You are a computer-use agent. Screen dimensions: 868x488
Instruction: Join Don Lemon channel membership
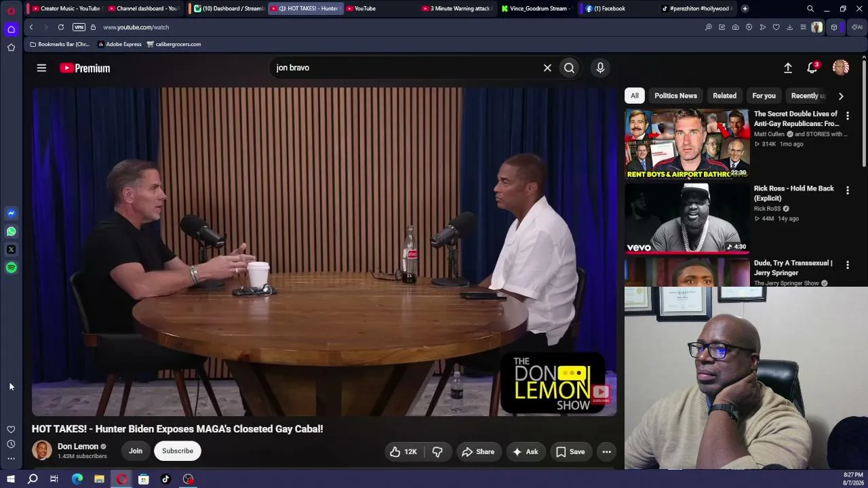click(x=136, y=451)
